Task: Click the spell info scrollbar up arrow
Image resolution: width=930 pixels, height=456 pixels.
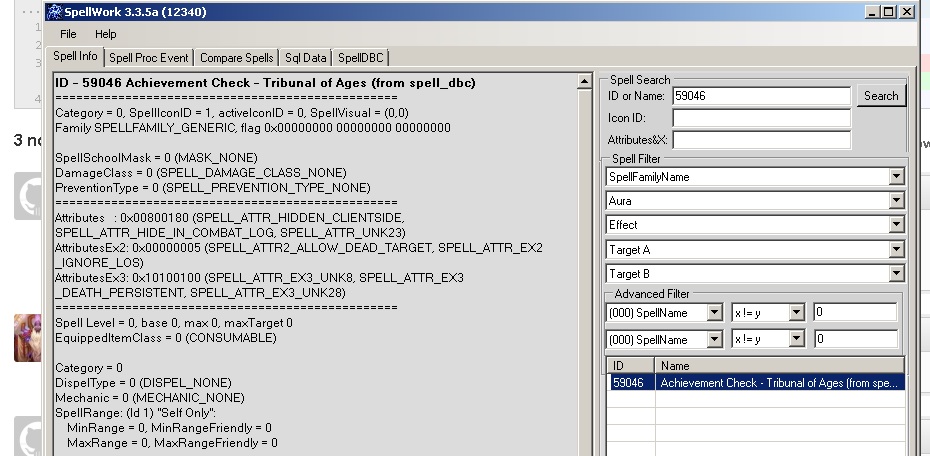Action: pyautogui.click(x=584, y=82)
